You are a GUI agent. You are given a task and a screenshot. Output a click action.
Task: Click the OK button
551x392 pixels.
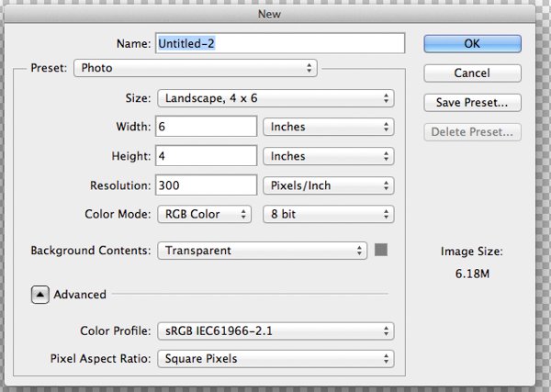pos(472,43)
